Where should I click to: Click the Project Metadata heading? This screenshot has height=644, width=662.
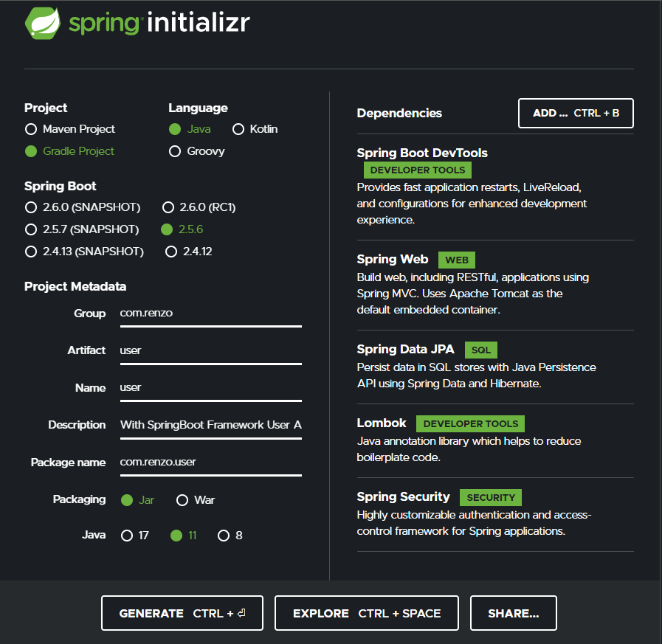tap(75, 286)
